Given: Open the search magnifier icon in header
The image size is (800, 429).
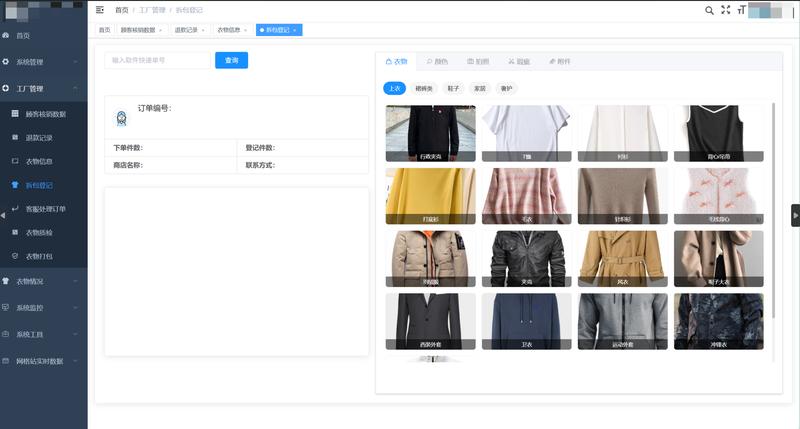Looking at the screenshot, I should point(709,10).
